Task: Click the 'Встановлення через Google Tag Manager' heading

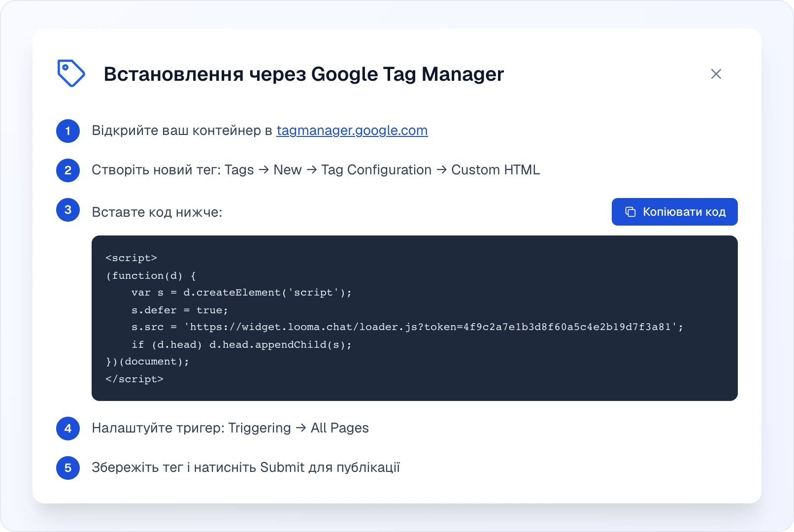Action: point(304,74)
